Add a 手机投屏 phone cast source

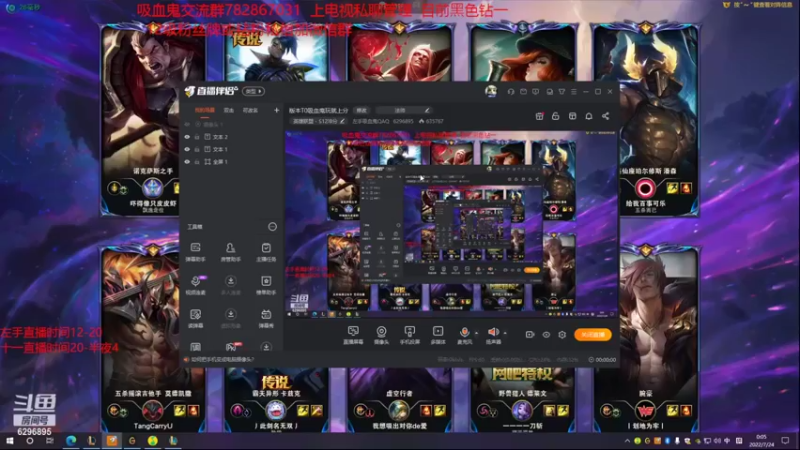pyautogui.click(x=410, y=335)
